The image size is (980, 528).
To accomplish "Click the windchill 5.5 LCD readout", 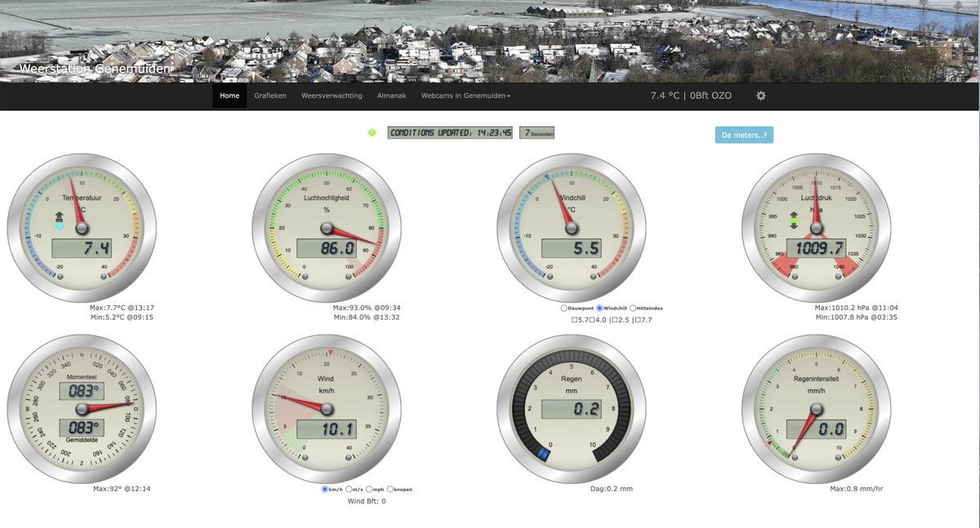I will point(571,248).
